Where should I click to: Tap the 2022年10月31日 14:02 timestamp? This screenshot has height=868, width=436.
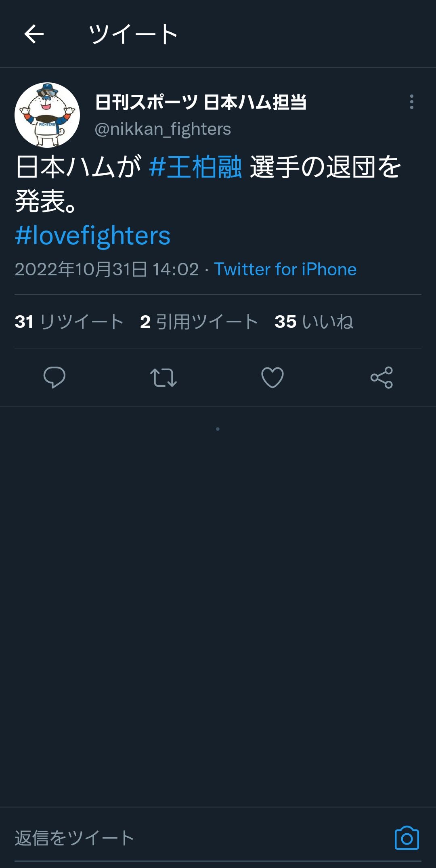107,269
